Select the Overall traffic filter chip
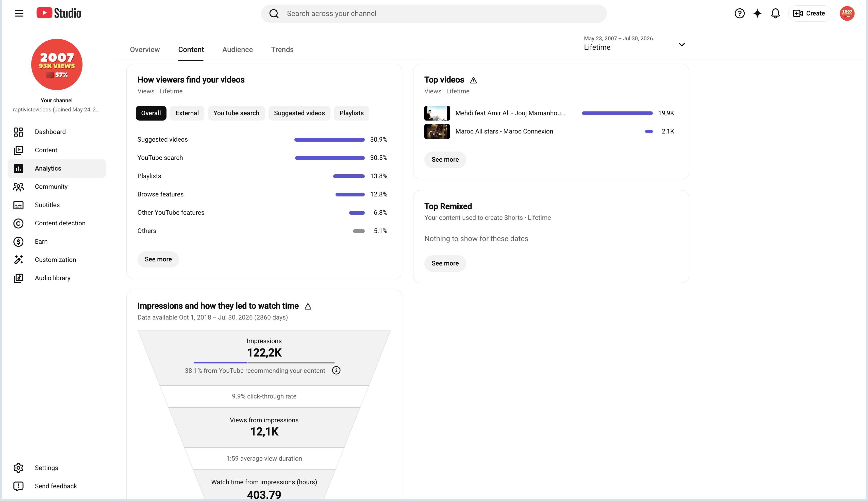868x501 pixels. 151,113
